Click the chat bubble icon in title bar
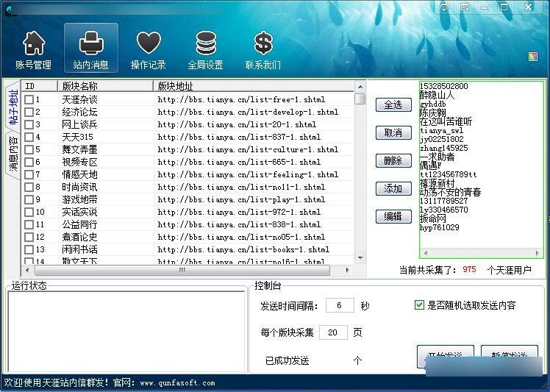 (444, 7)
